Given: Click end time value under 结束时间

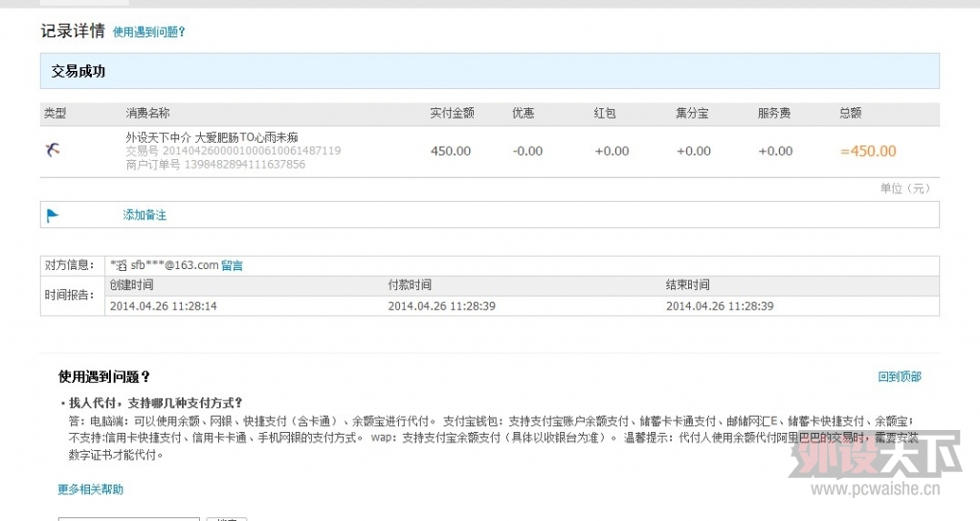Looking at the screenshot, I should (x=720, y=306).
